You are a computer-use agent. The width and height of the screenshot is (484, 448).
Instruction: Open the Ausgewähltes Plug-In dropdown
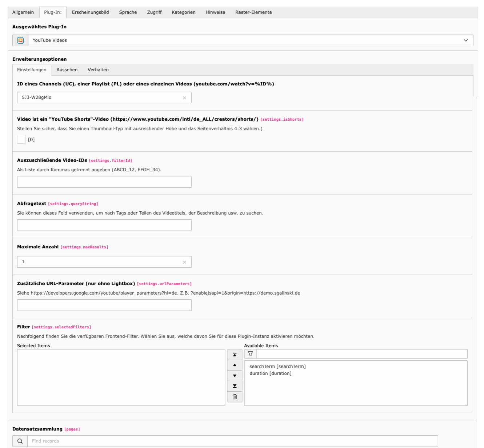click(466, 40)
